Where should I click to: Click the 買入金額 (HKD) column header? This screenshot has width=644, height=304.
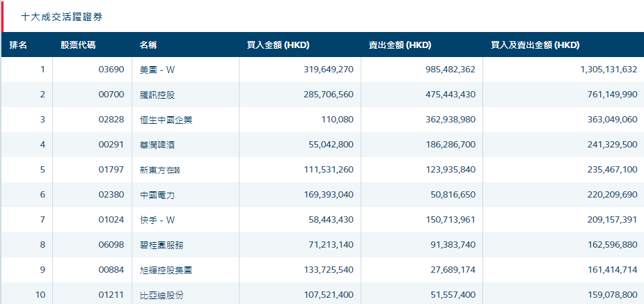point(278,45)
